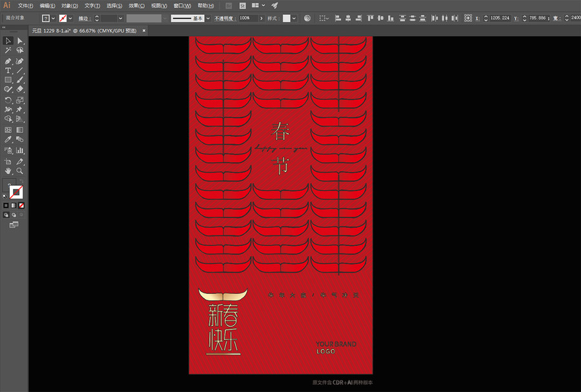Pick the Rotate tool
The height and width of the screenshot is (392, 581).
8,100
